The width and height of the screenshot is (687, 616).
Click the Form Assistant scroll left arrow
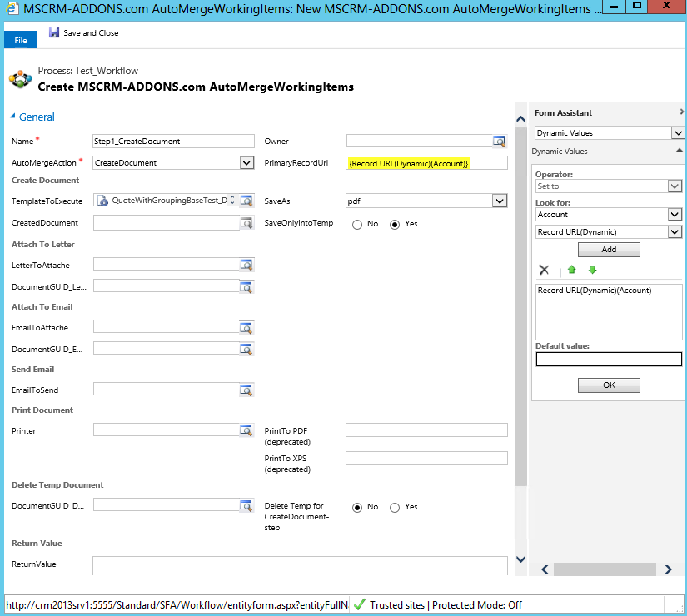545,569
